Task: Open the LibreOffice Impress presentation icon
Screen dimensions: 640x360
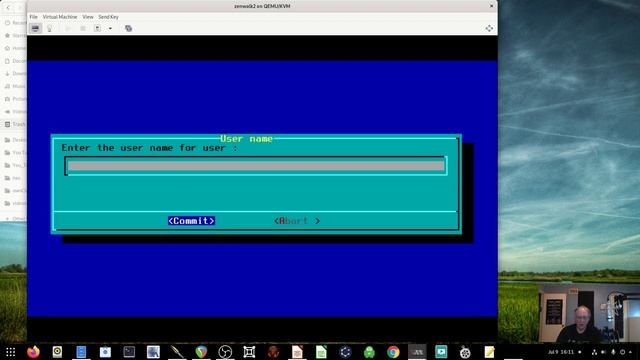Action: [x=297, y=352]
